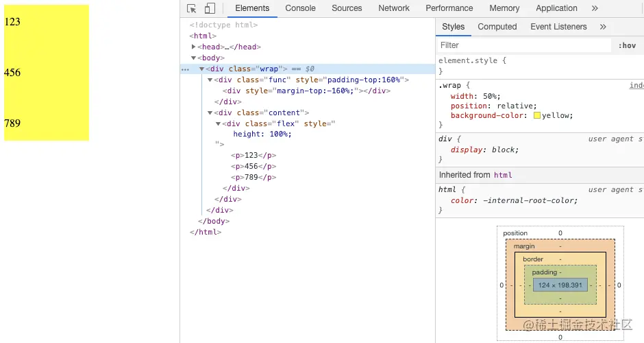
Task: Toggle the device toolbar icon
Action: click(210, 8)
